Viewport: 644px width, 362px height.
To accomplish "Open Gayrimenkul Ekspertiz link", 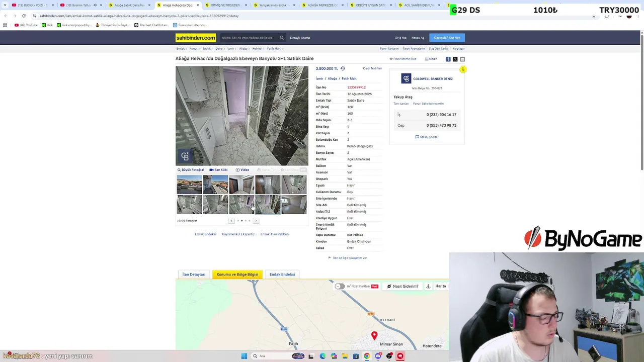I will click(x=238, y=234).
